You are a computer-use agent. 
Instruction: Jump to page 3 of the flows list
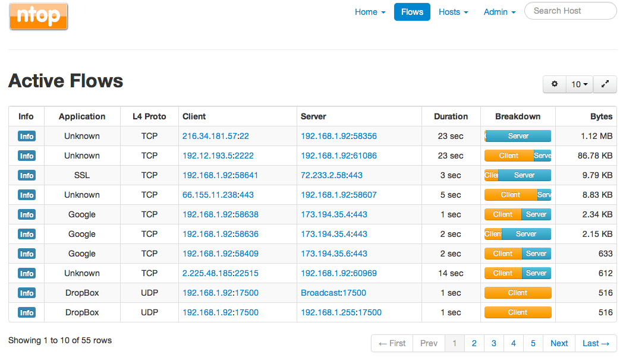(493, 343)
